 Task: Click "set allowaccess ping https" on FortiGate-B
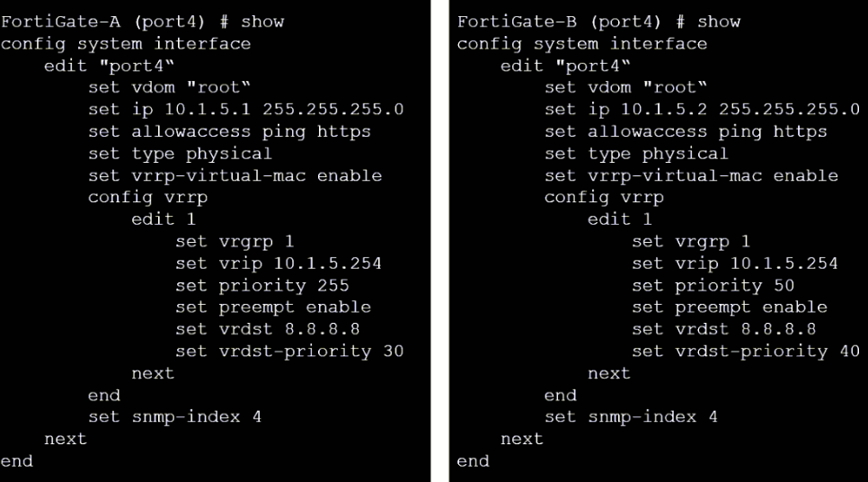(x=686, y=131)
